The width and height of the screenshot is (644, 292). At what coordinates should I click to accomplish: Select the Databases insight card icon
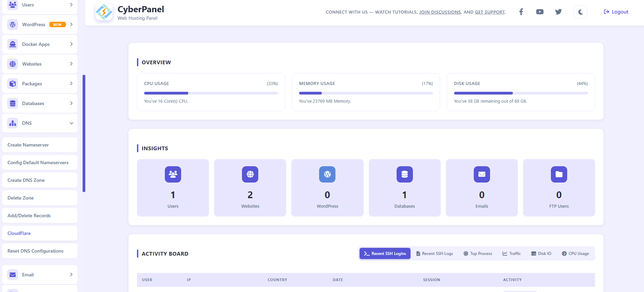[404, 174]
